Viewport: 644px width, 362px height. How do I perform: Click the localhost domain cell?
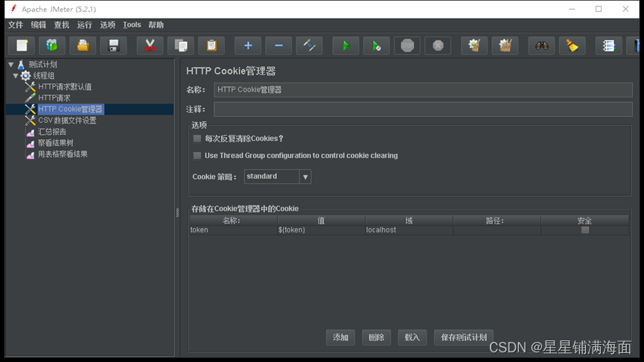[409, 230]
